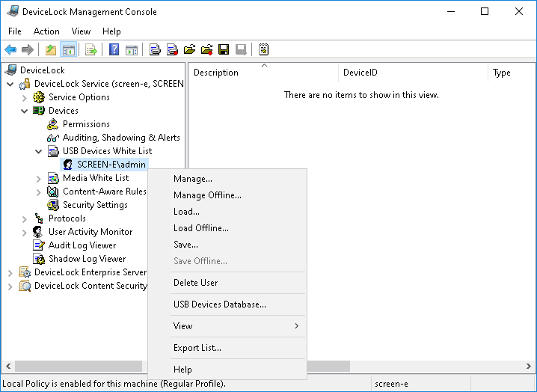Image resolution: width=537 pixels, height=392 pixels.
Task: Open the Action menu in menu bar
Action: 46,31
